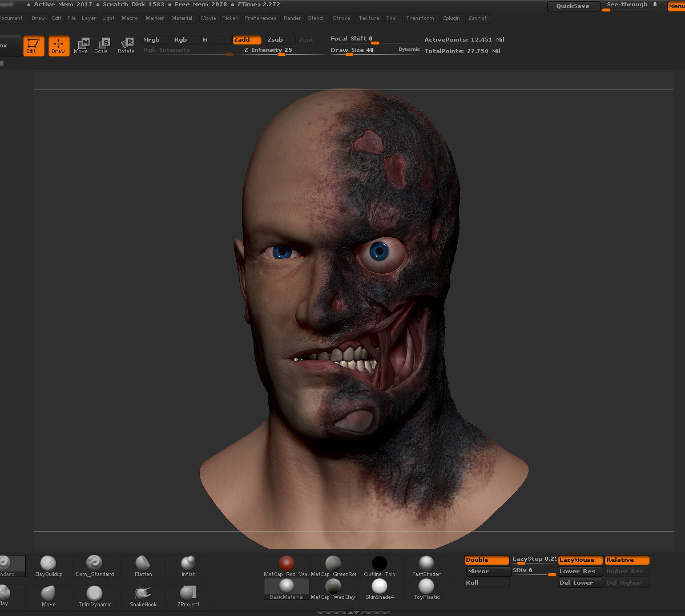
Task: Activate the Edit mode button
Action: [x=34, y=46]
